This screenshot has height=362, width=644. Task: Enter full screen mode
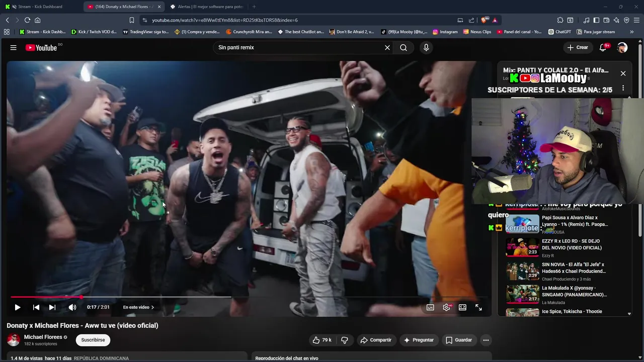478,307
